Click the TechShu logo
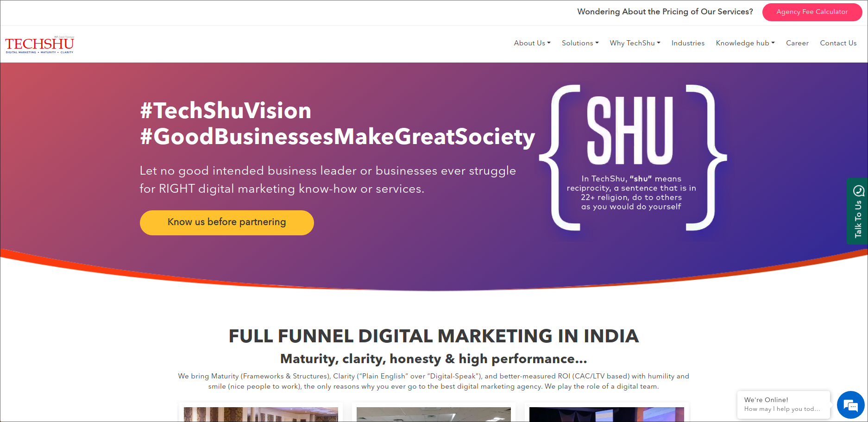The image size is (868, 422). 39,44
